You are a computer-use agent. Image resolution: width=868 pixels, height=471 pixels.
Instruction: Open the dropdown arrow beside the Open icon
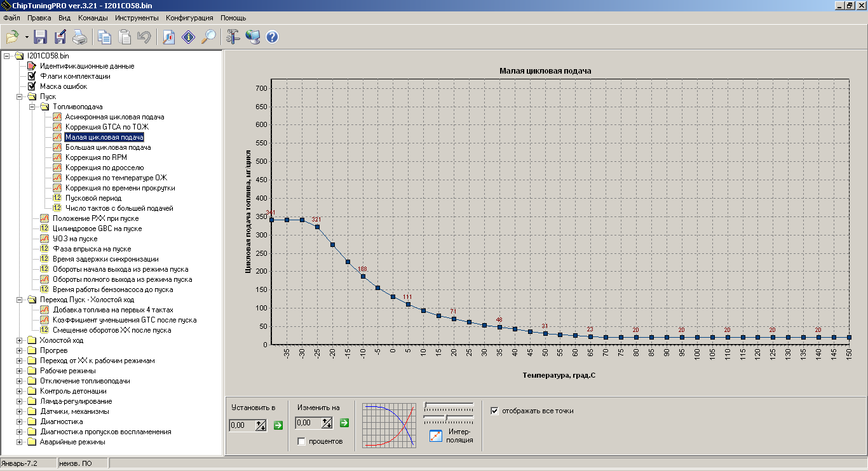click(27, 37)
